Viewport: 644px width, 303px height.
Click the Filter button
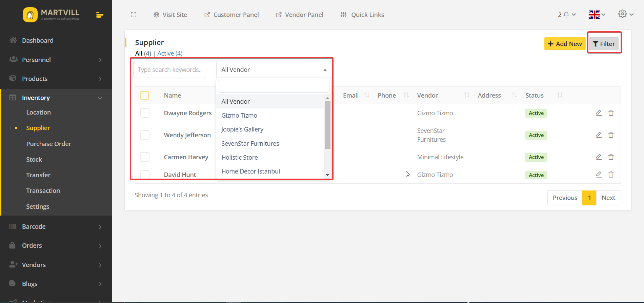604,44
